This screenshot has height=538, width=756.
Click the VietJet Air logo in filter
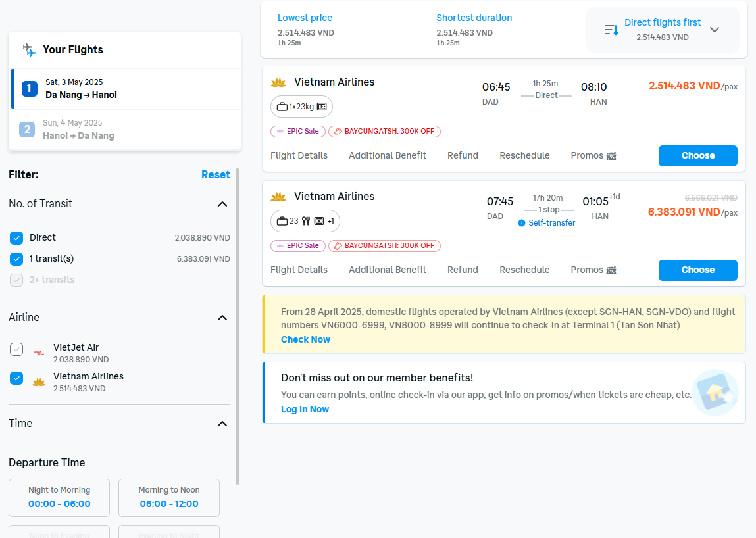[x=39, y=353]
